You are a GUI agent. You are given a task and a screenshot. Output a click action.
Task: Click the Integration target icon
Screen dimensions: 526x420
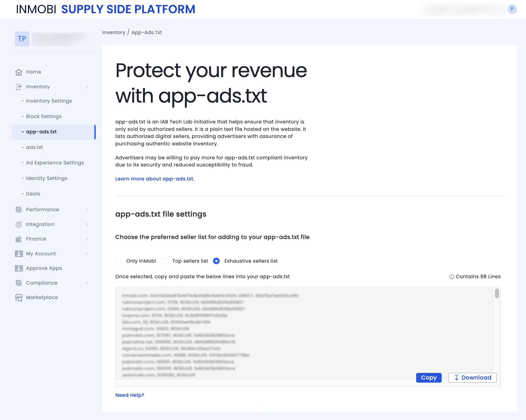19,224
